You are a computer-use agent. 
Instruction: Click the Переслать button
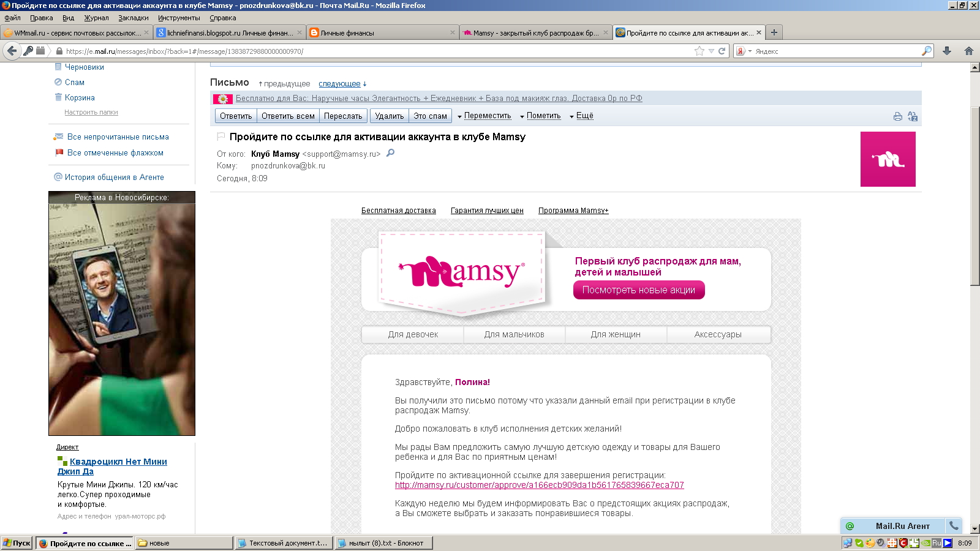343,116
